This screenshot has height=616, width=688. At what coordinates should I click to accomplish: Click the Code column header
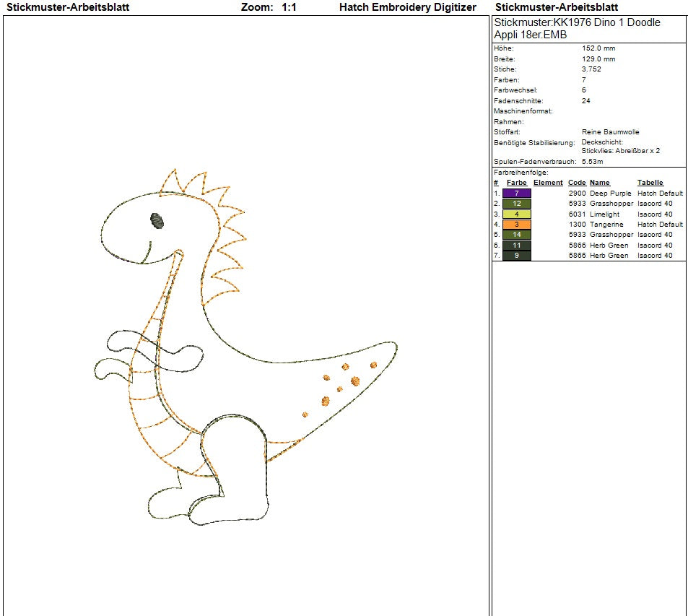(577, 183)
